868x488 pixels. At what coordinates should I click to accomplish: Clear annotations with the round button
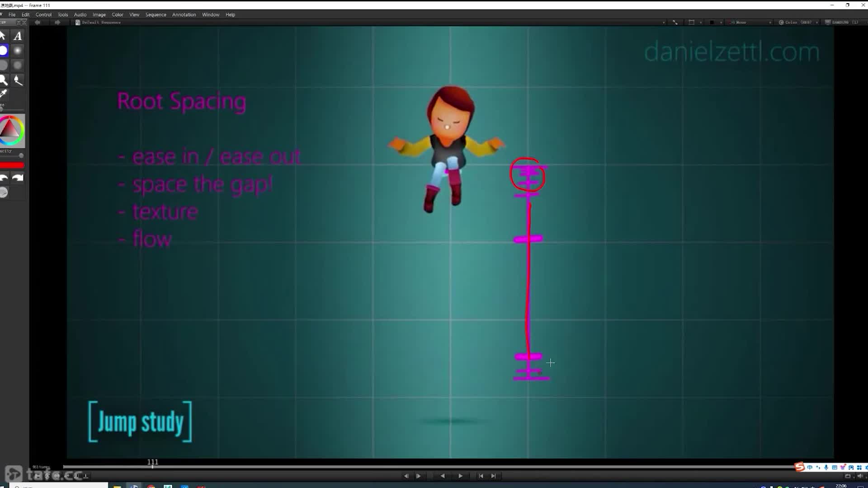click(4, 192)
